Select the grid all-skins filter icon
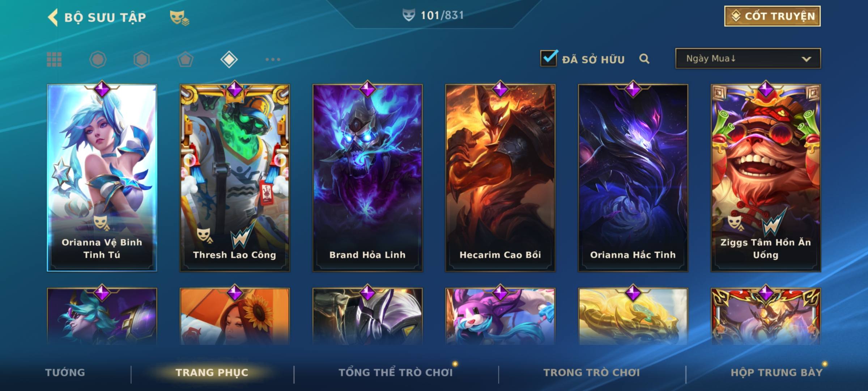Image resolution: width=868 pixels, height=391 pixels. [54, 59]
